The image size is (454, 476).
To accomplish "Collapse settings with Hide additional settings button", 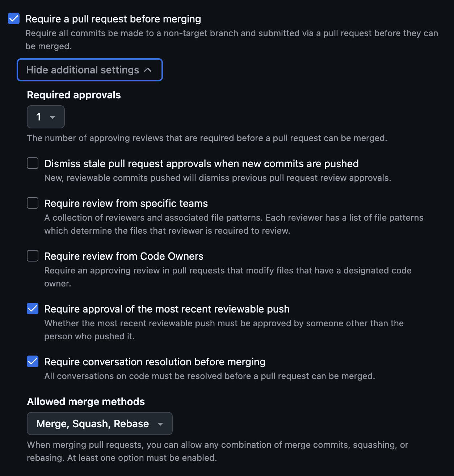I will pyautogui.click(x=83, y=70).
